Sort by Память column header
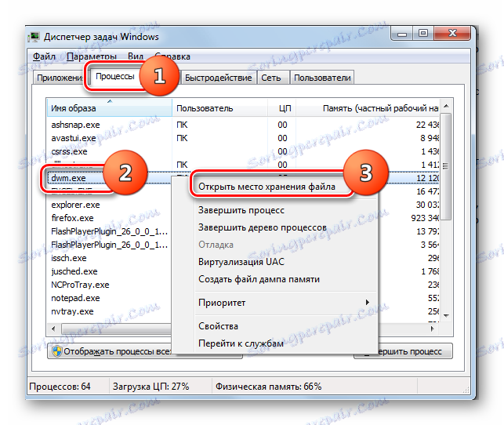 click(x=368, y=108)
